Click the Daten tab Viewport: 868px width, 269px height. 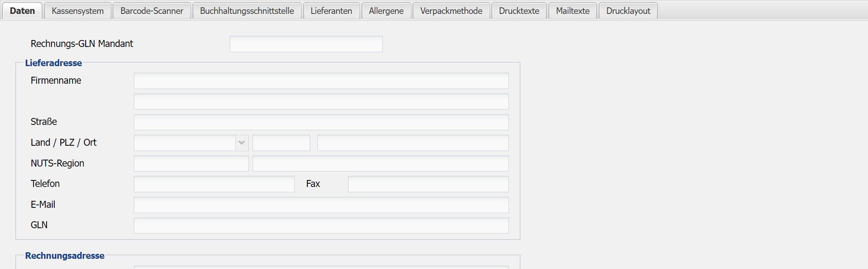coord(22,11)
